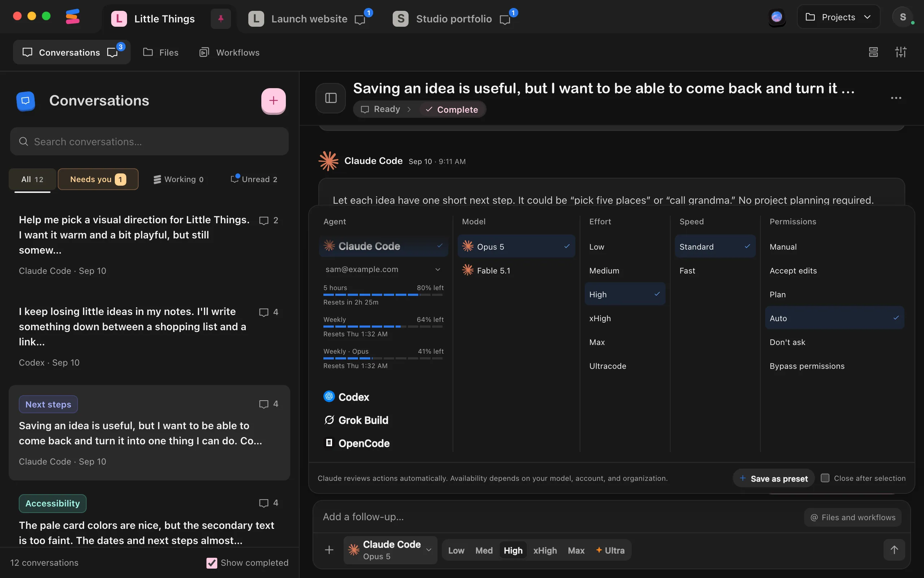Viewport: 924px width, 578px height.
Task: Click the Weekly · Opus usage bar
Action: coord(383,358)
